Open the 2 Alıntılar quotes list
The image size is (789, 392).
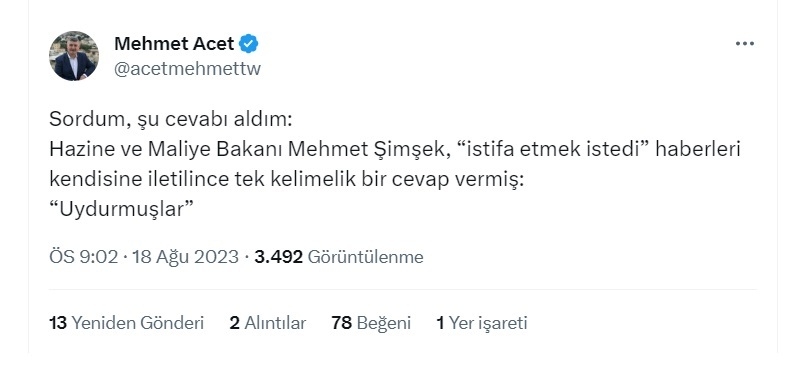point(268,323)
